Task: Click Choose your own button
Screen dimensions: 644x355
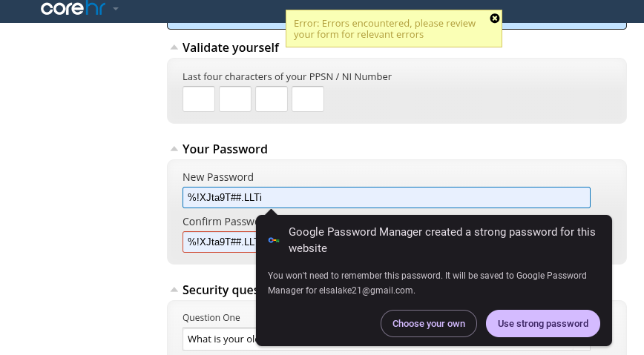Action: [429, 323]
